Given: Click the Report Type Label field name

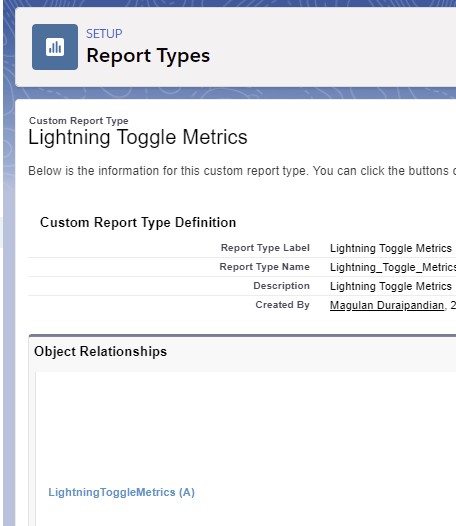Looking at the screenshot, I should tap(265, 248).
